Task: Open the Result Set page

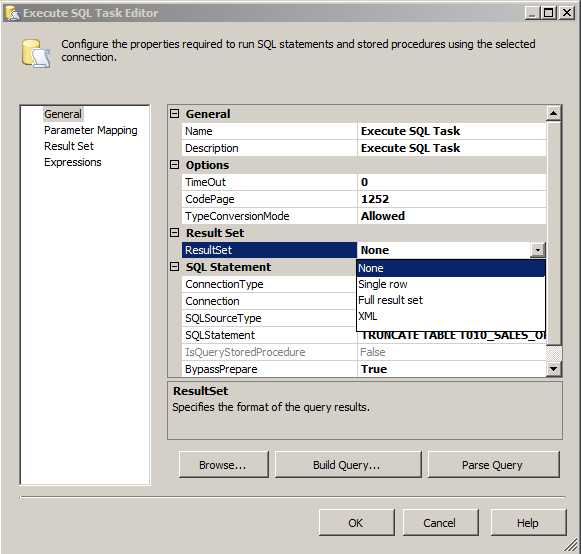Action: (x=69, y=146)
